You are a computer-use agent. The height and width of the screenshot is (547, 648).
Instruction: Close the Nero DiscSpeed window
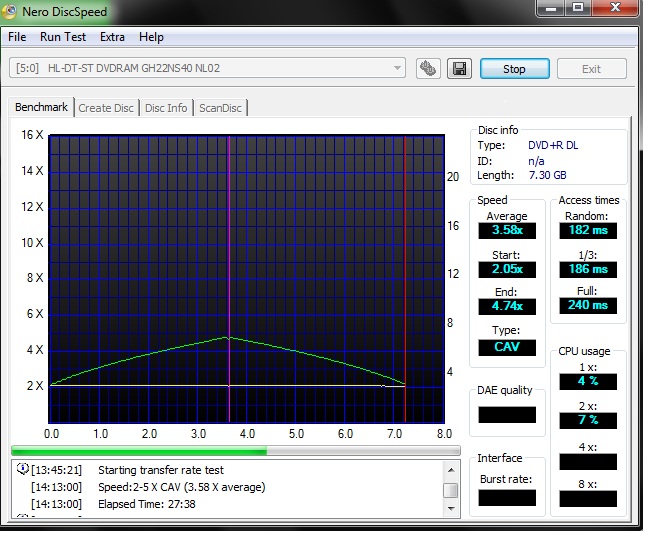[x=615, y=8]
